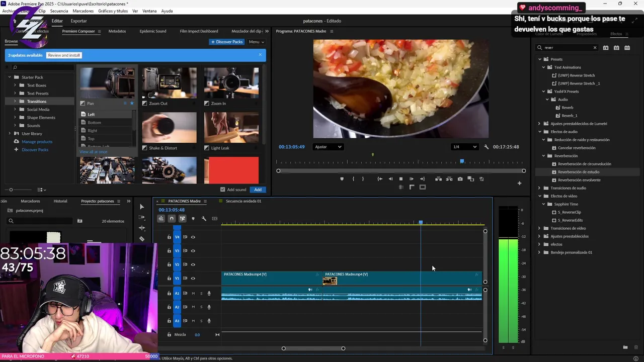Screen dimensions: 644x362
Task: Select the Razor tool
Action: [x=142, y=239]
